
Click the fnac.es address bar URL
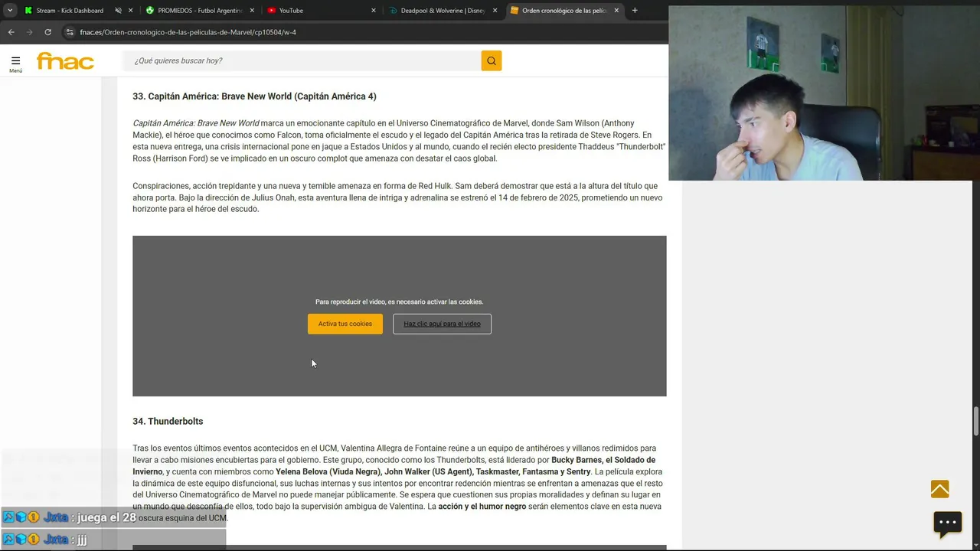(188, 32)
